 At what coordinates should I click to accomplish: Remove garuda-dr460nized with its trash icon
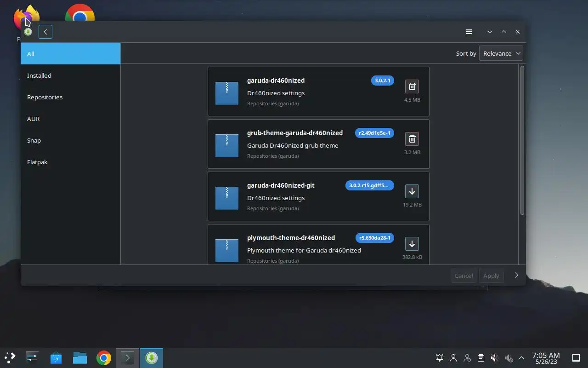point(412,86)
